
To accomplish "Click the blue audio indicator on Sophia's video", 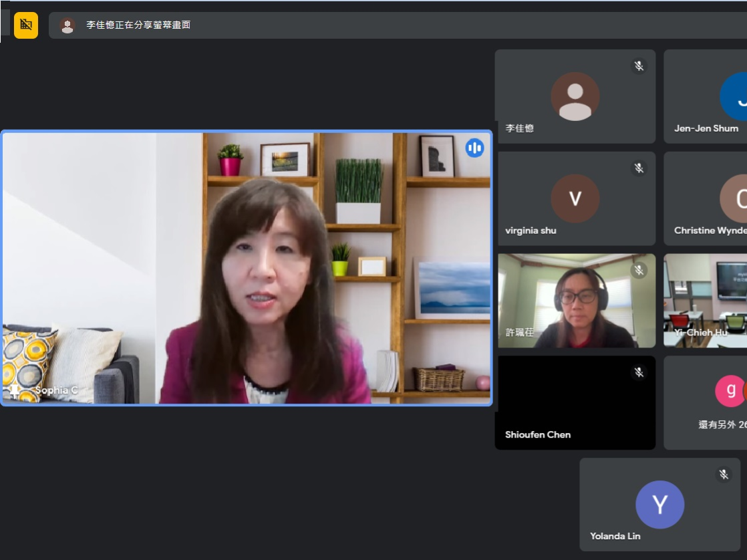I will tap(474, 148).
